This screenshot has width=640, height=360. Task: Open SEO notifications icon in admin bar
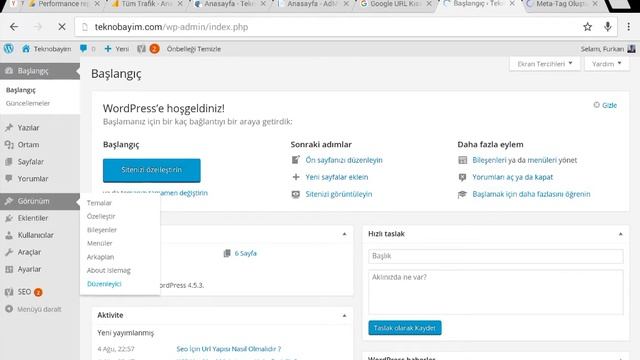[x=148, y=49]
